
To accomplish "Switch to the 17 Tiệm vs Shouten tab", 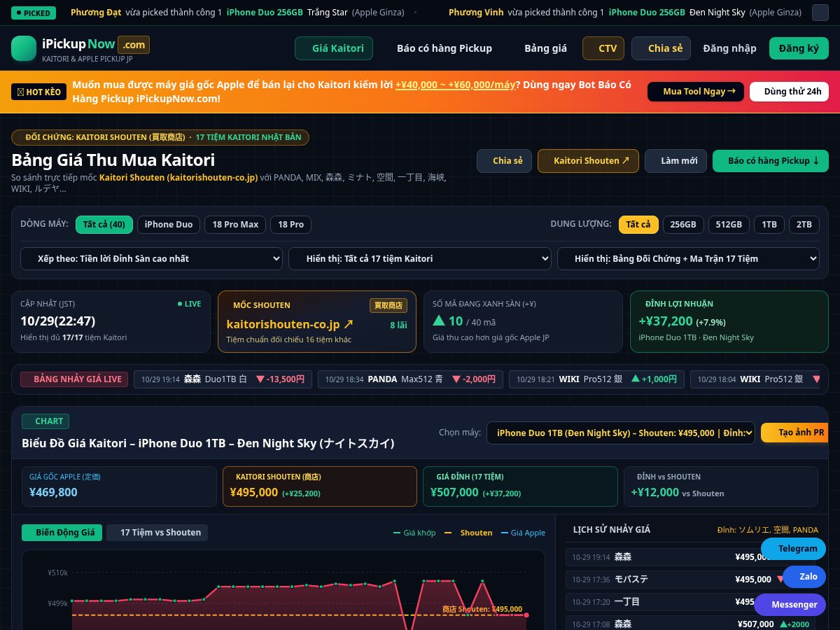I will pos(157,533).
